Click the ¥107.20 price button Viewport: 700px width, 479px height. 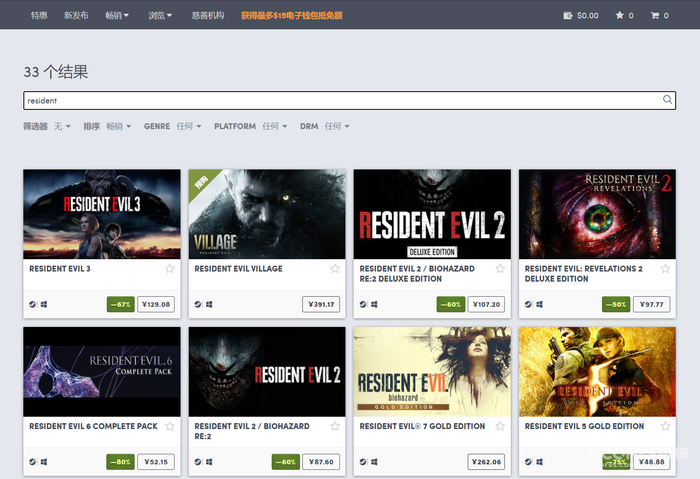[x=486, y=304]
